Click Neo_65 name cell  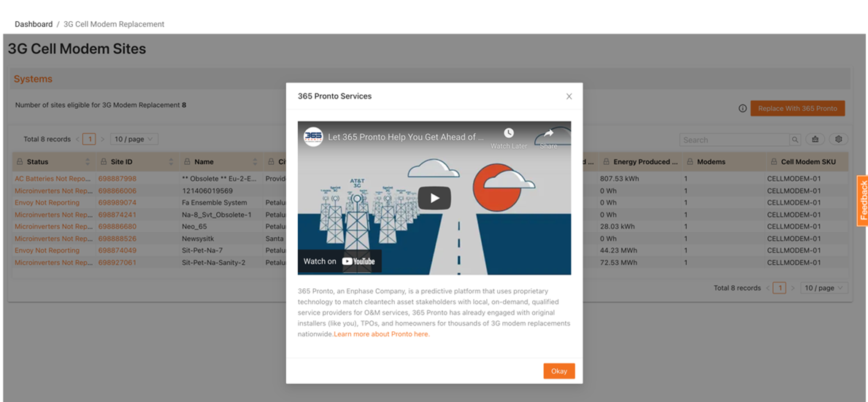193,227
